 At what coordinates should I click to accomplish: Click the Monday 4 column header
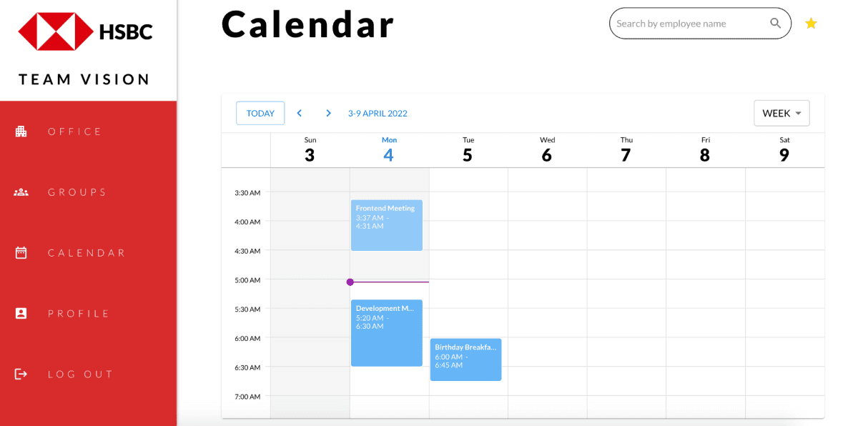tap(389, 149)
